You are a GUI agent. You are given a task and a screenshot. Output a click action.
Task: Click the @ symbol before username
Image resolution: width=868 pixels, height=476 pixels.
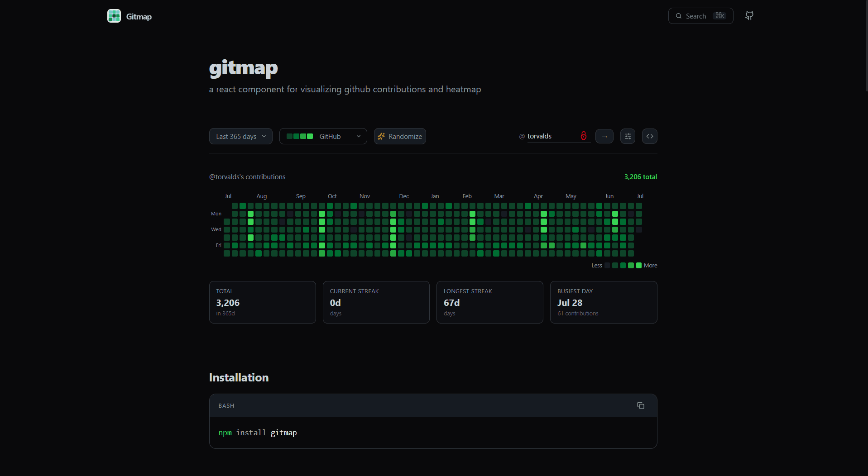coord(522,136)
